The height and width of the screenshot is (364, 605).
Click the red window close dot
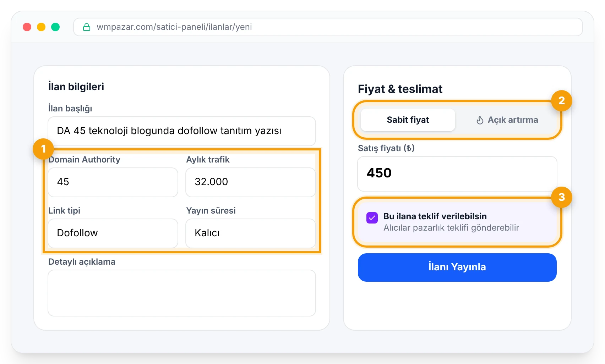pyautogui.click(x=27, y=27)
